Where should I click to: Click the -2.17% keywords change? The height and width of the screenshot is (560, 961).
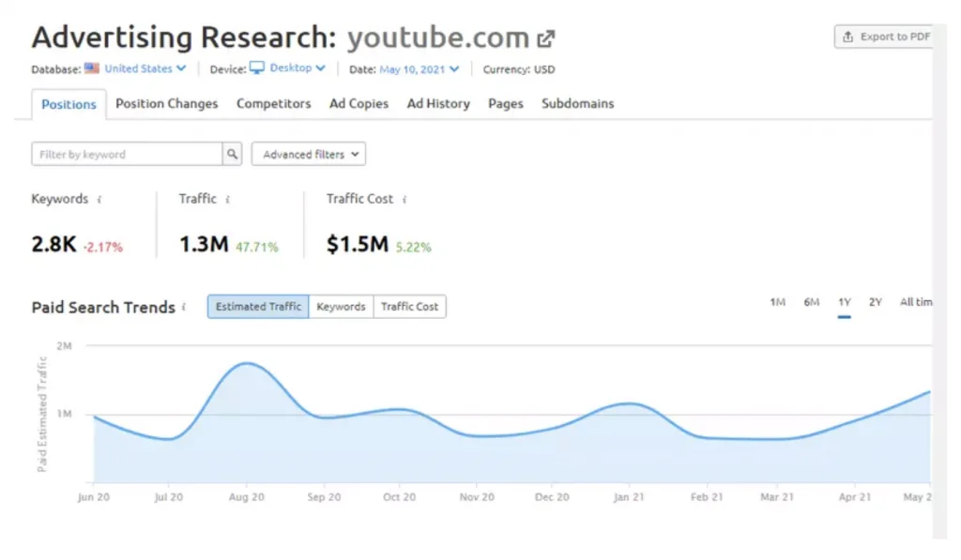(x=103, y=247)
